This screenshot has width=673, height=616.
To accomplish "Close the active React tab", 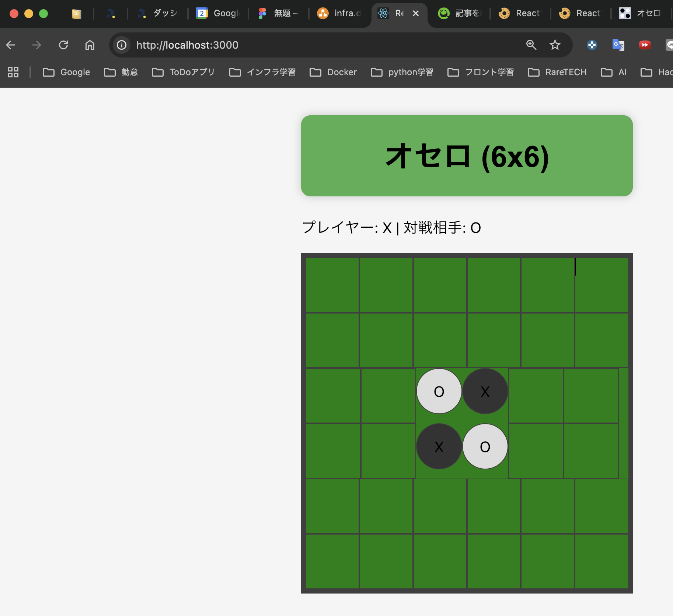I will [416, 13].
